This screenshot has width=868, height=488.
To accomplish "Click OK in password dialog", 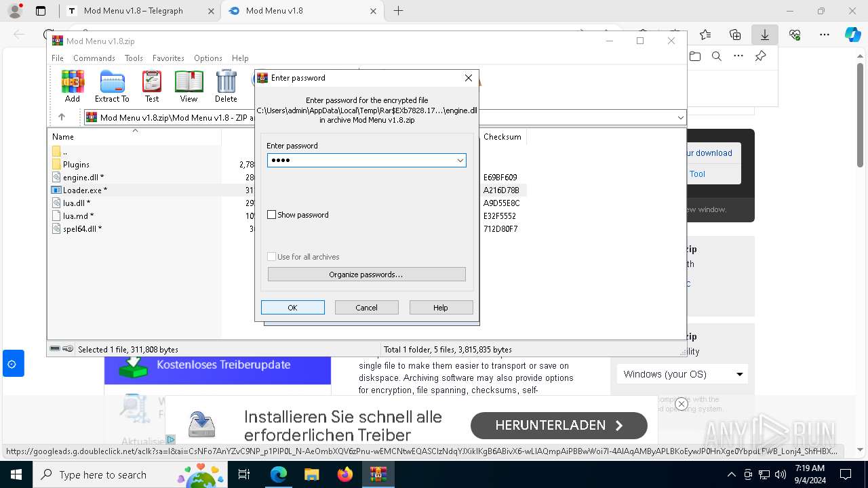I will [x=293, y=308].
